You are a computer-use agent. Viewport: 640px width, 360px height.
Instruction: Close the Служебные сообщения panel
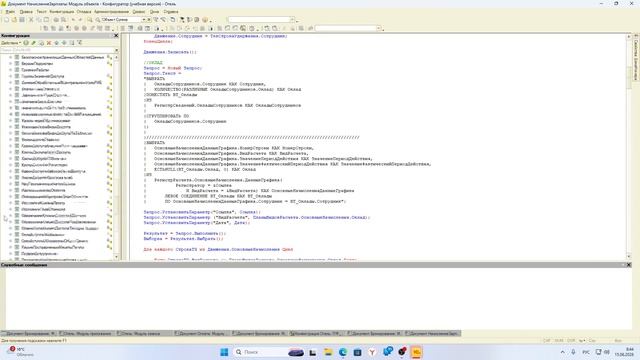point(629,265)
